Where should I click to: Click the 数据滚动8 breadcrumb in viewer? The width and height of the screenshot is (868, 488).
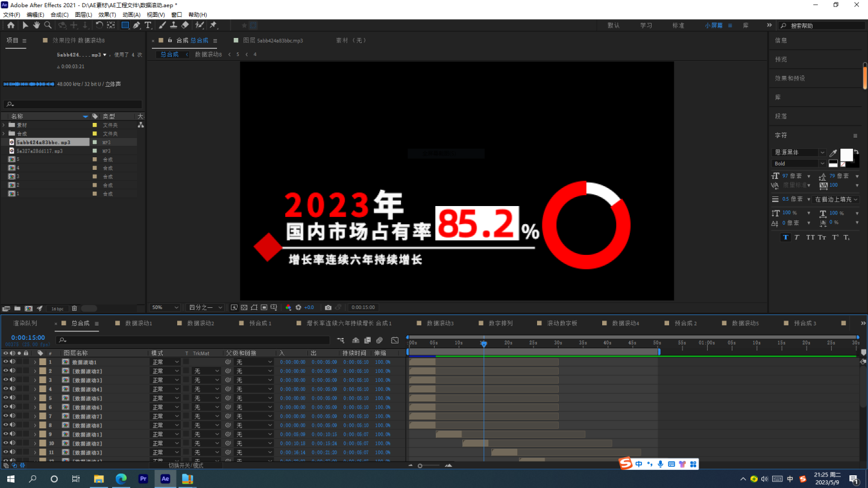[208, 54]
